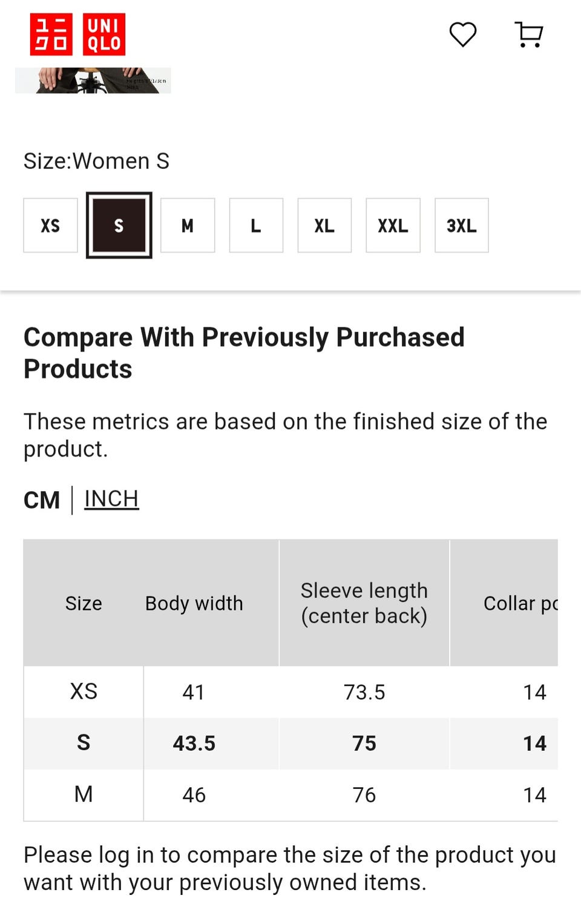Screen dimensions: 581x924
Task: Tap the XS row in size table
Action: [x=84, y=691]
